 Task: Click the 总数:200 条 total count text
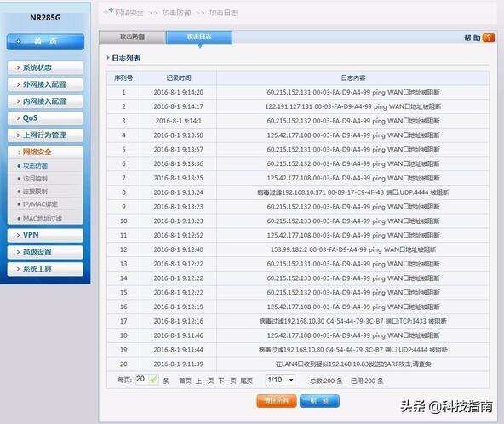pos(326,381)
